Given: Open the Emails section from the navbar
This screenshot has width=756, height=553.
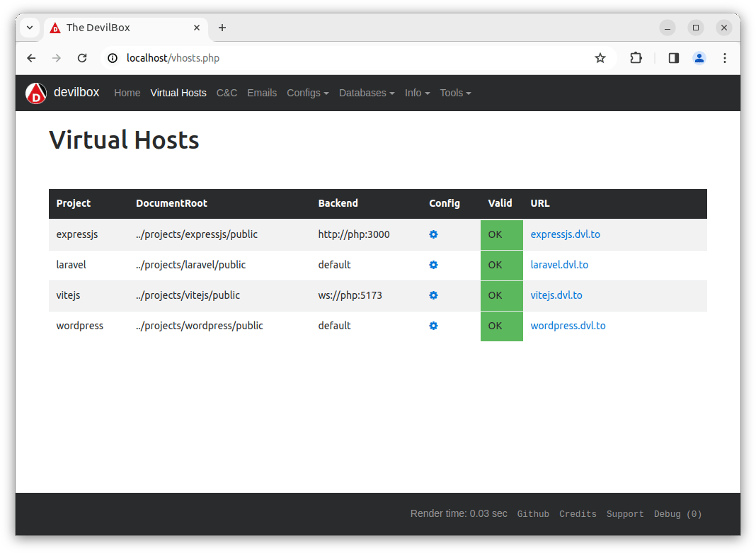Looking at the screenshot, I should [262, 93].
